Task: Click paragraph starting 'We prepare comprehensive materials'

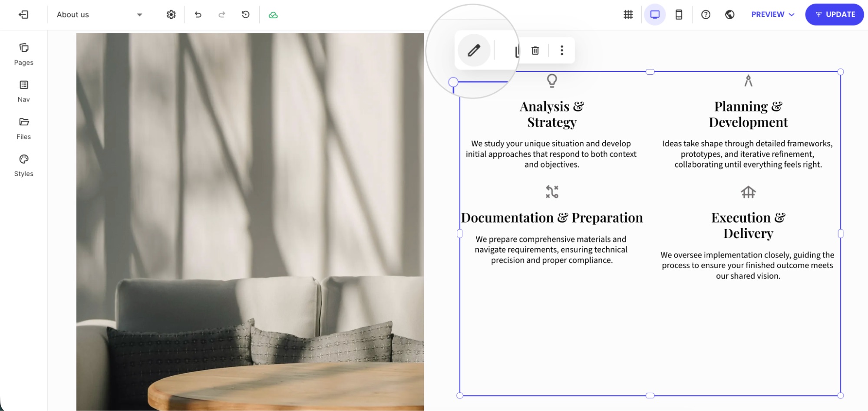Action: [x=551, y=250]
